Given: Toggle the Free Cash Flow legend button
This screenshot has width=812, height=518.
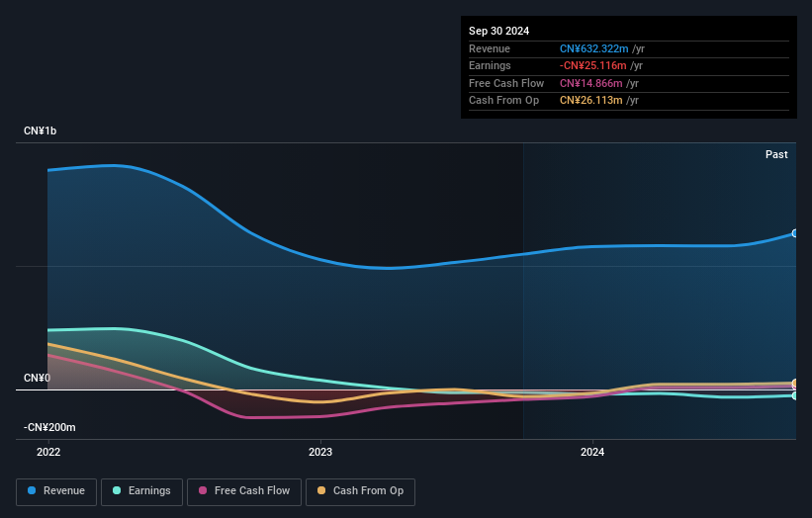Looking at the screenshot, I should (244, 491).
